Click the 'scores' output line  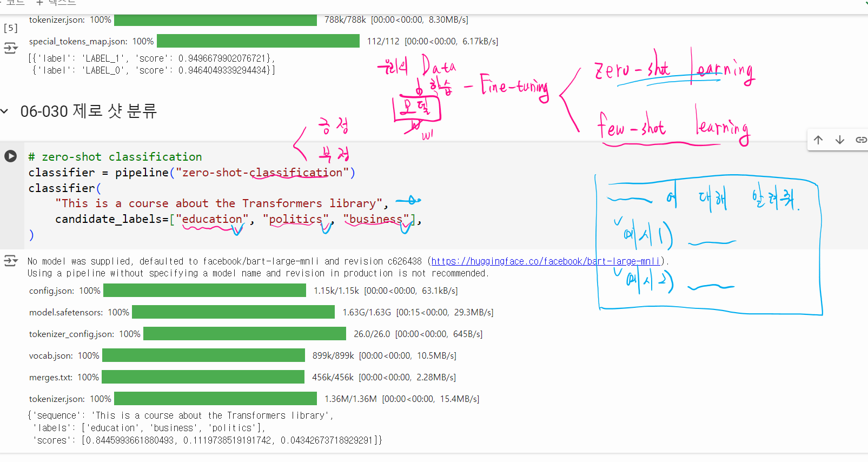(206, 440)
